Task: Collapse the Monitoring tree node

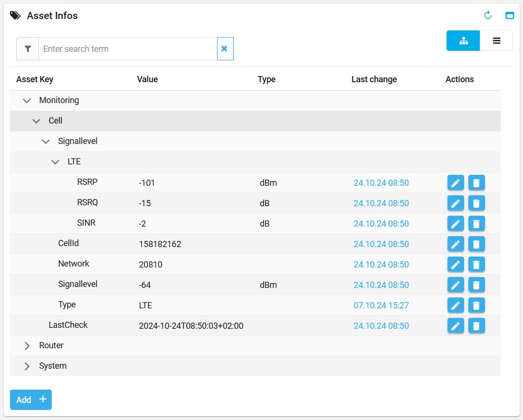Action: (x=27, y=101)
